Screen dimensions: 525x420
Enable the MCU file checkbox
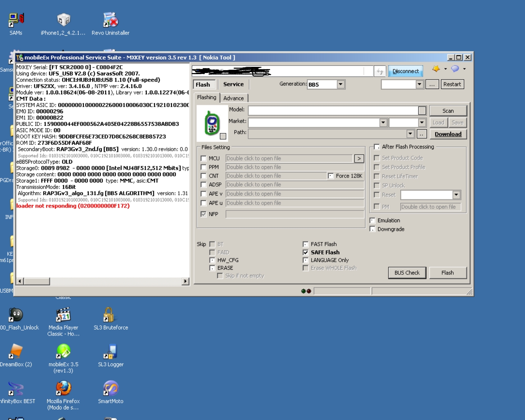203,158
